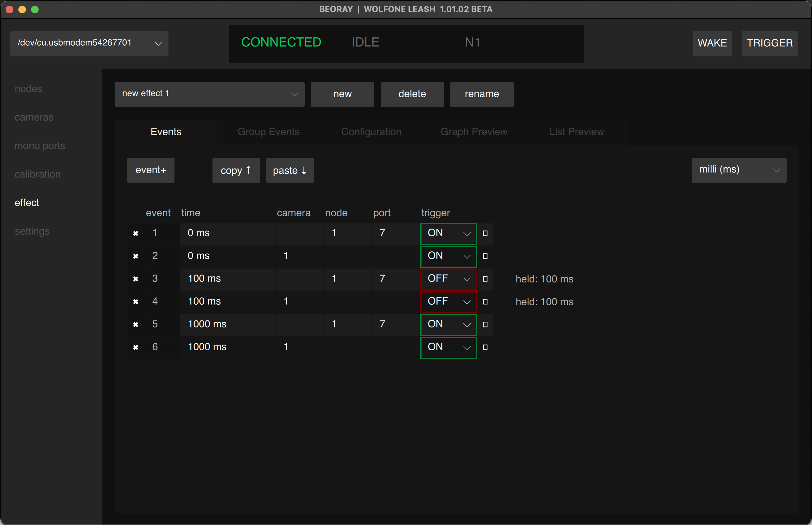Expand the milli (ms) time unit dropdown
The height and width of the screenshot is (525, 812).
739,170
